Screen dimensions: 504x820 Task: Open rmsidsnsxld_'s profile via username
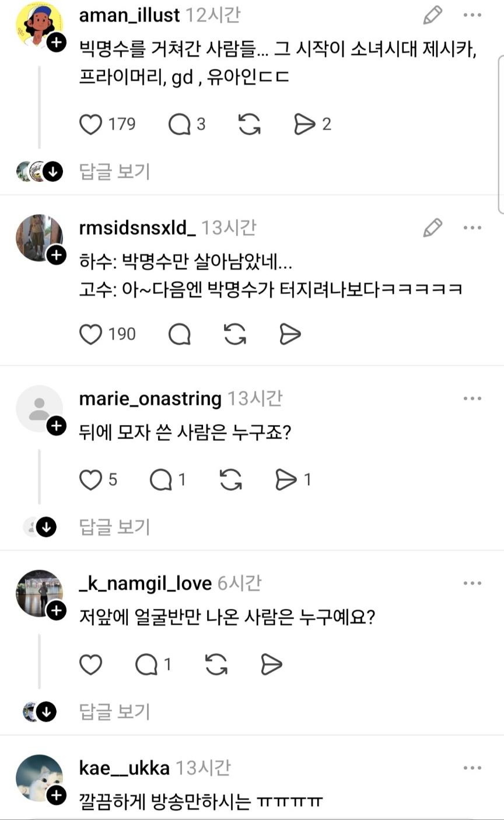(x=137, y=228)
